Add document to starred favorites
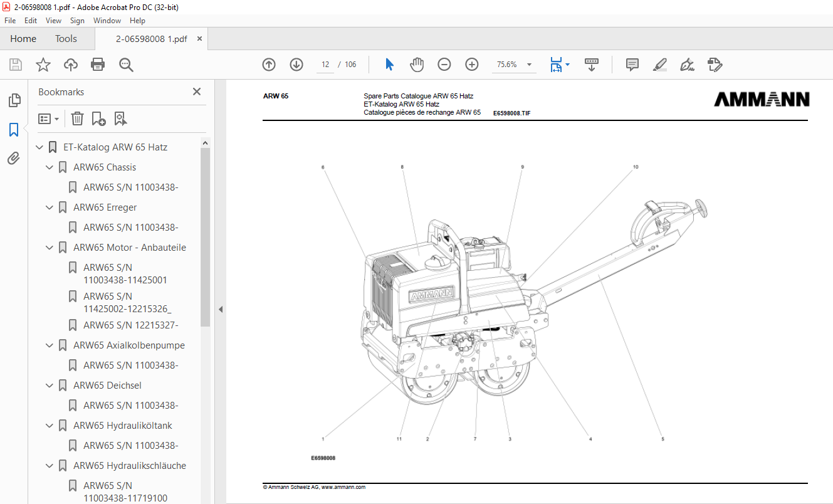Image resolution: width=833 pixels, height=504 pixels. [43, 65]
